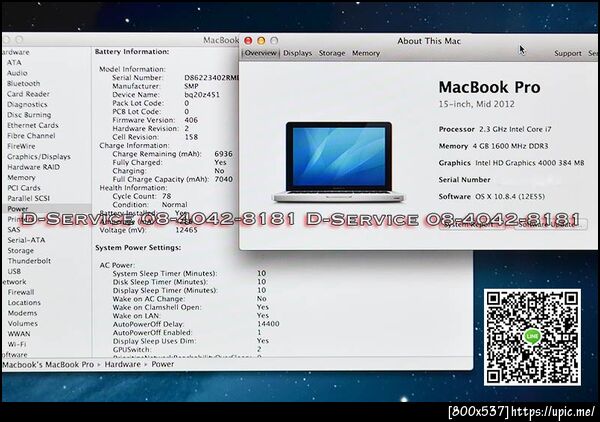Select Hardware RAID entry

click(34, 167)
